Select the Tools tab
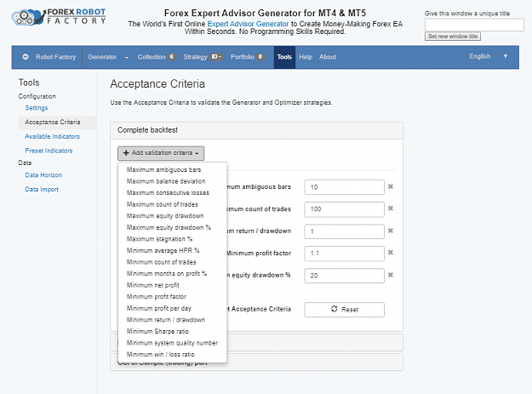The width and height of the screenshot is (532, 394). coord(284,57)
